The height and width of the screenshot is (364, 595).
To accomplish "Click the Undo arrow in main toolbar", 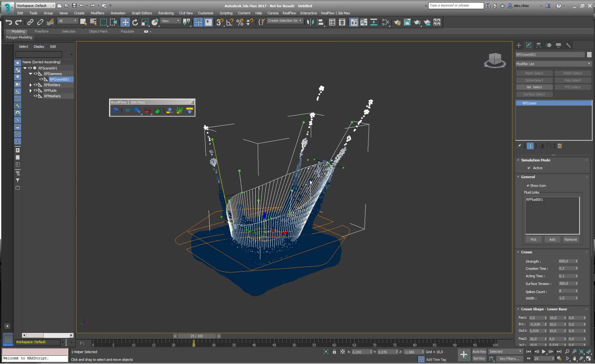I will pyautogui.click(x=9, y=22).
